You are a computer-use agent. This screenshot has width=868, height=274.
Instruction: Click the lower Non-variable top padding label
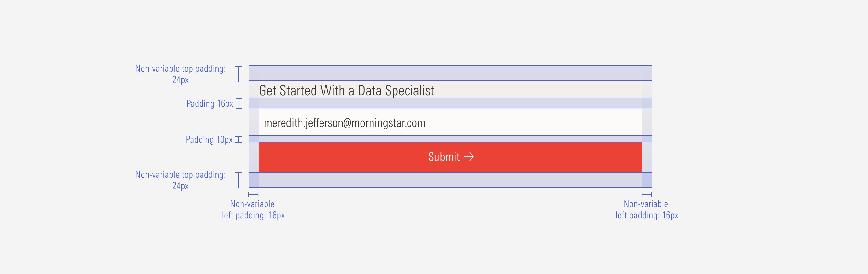(180, 180)
